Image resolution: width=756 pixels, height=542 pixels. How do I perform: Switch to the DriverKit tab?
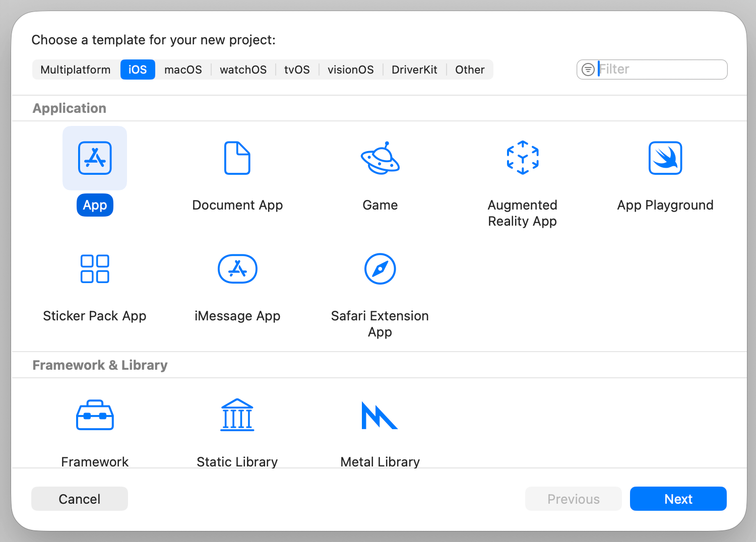pyautogui.click(x=414, y=70)
